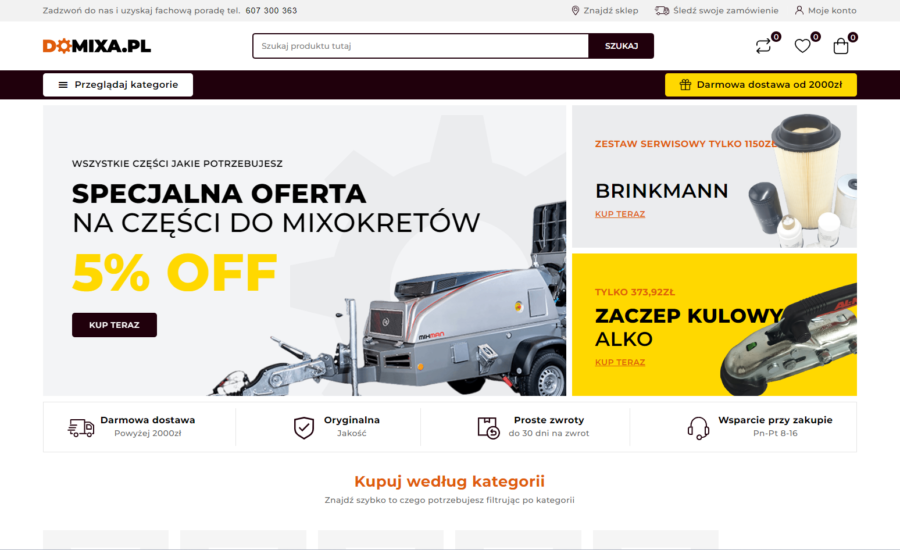The height and width of the screenshot is (550, 900).
Task: Click the compare products icon
Action: click(763, 46)
